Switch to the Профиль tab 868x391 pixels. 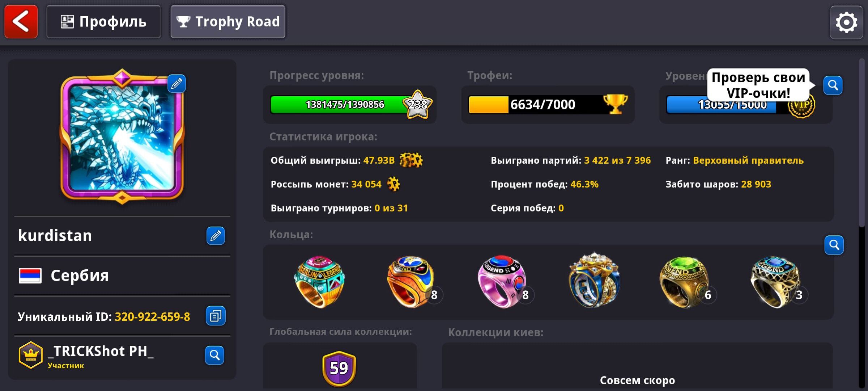point(103,22)
